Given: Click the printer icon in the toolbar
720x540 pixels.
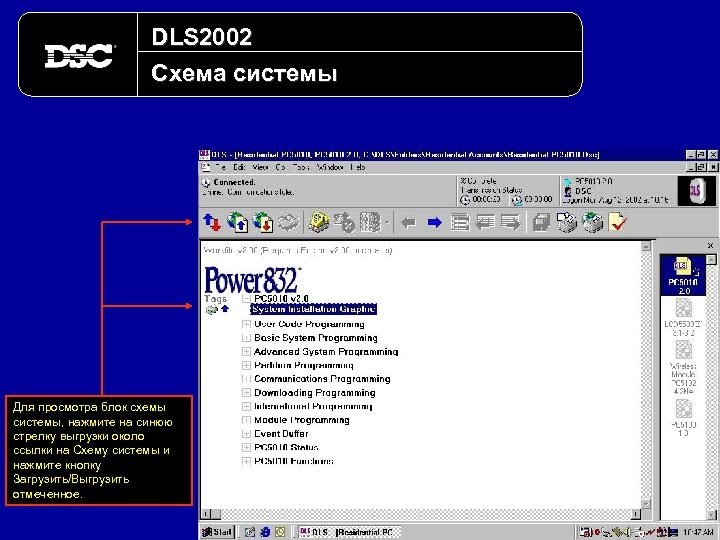Looking at the screenshot, I should coord(567,222).
